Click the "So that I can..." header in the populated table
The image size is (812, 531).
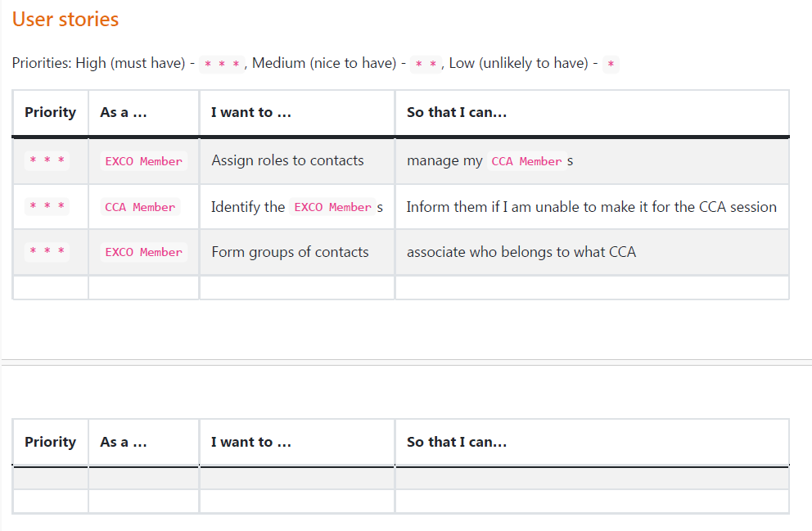[457, 113]
